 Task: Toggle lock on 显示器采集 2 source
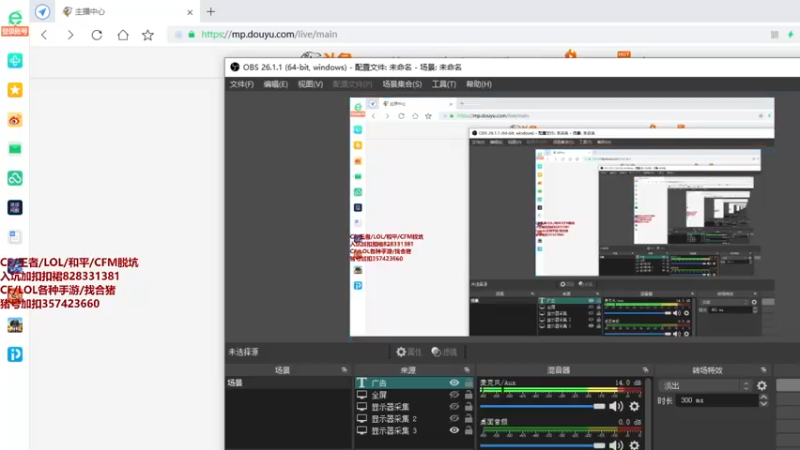[x=468, y=418]
